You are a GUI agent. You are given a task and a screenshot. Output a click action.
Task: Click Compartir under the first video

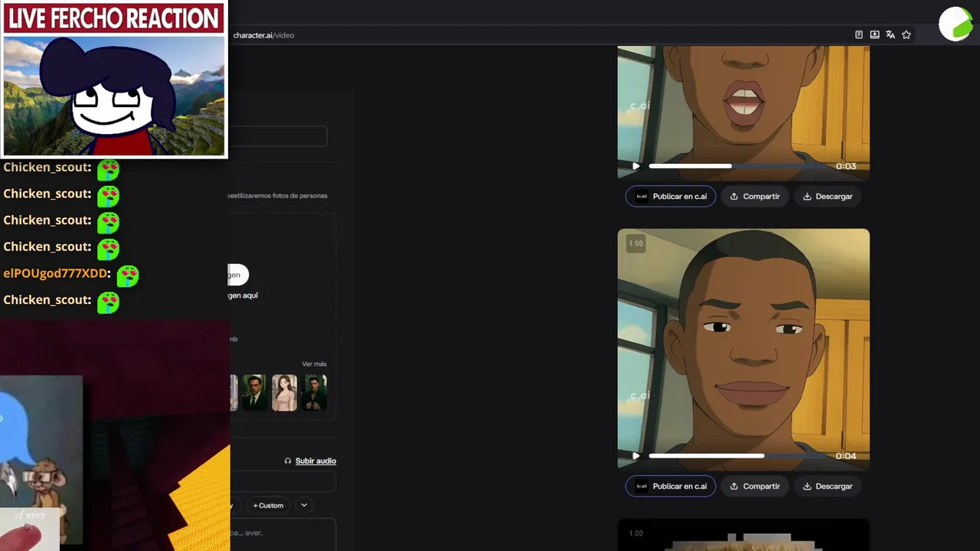click(x=755, y=196)
